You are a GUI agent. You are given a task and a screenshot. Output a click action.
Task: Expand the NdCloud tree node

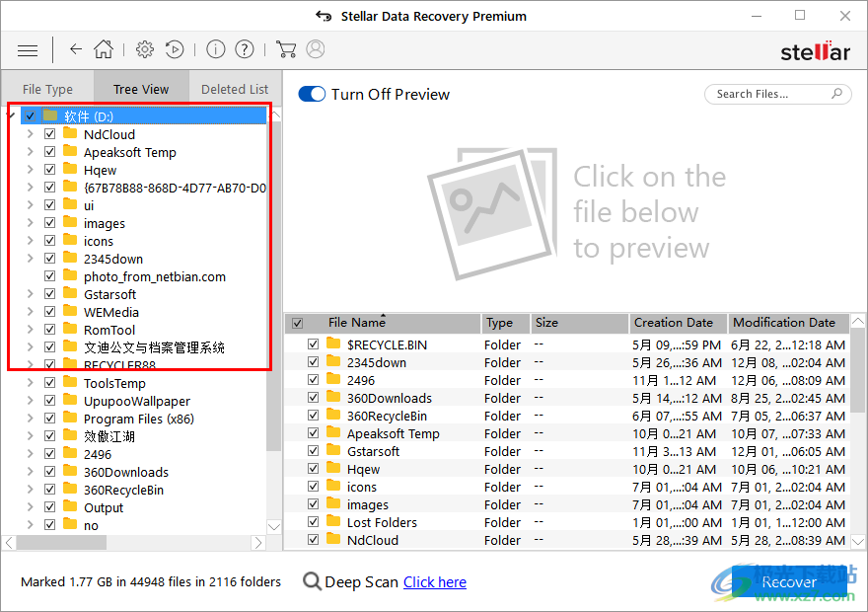pyautogui.click(x=30, y=134)
